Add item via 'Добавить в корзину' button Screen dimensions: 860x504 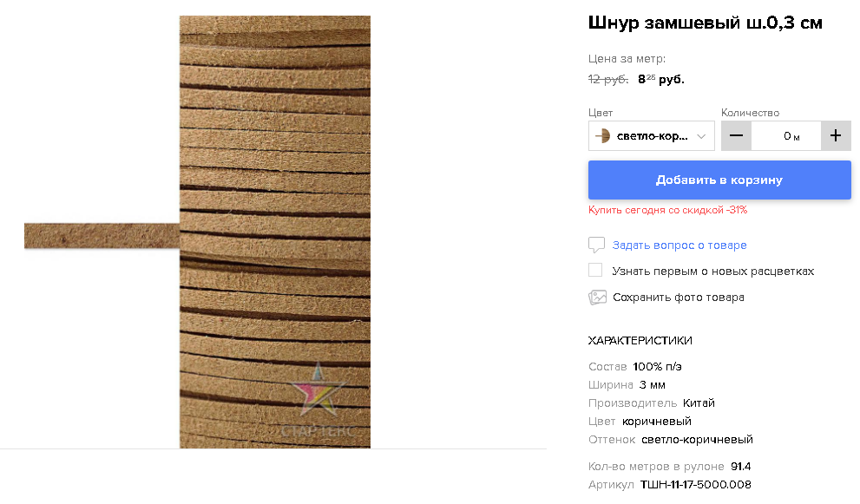click(x=719, y=180)
